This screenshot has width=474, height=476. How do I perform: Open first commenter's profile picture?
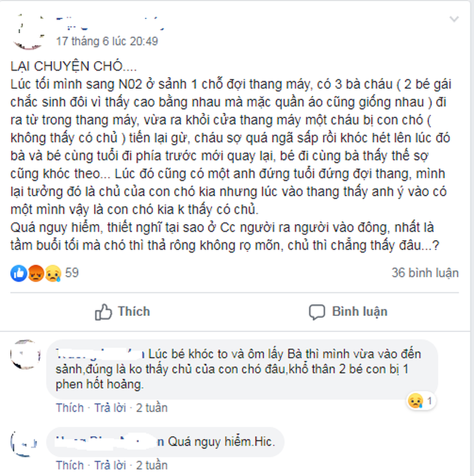pos(25,354)
